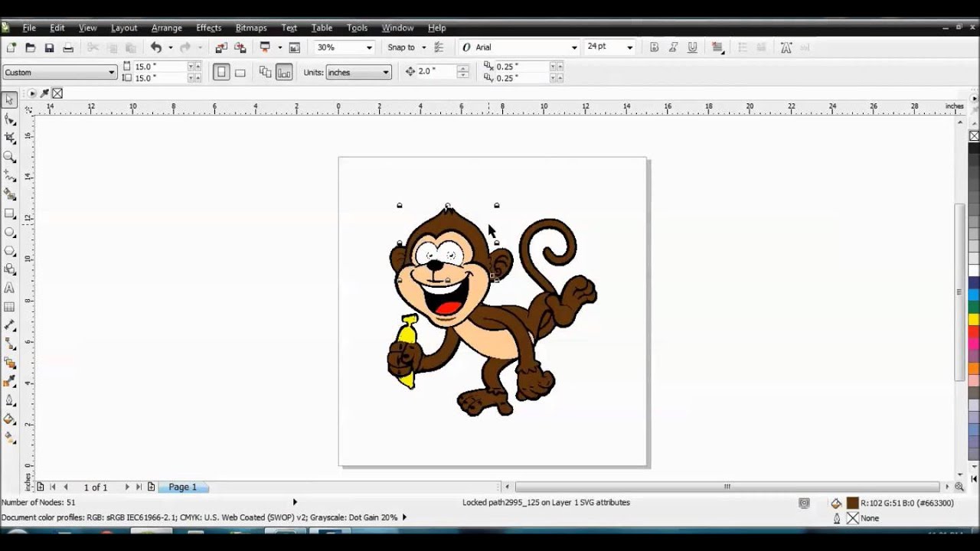The image size is (980, 551).
Task: Select the Connector tool
Action: [x=9, y=344]
